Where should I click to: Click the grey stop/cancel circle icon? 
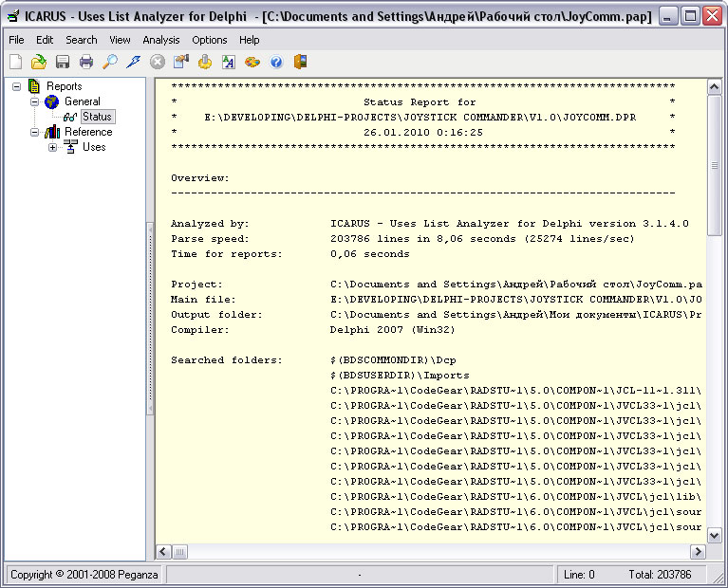click(x=158, y=62)
